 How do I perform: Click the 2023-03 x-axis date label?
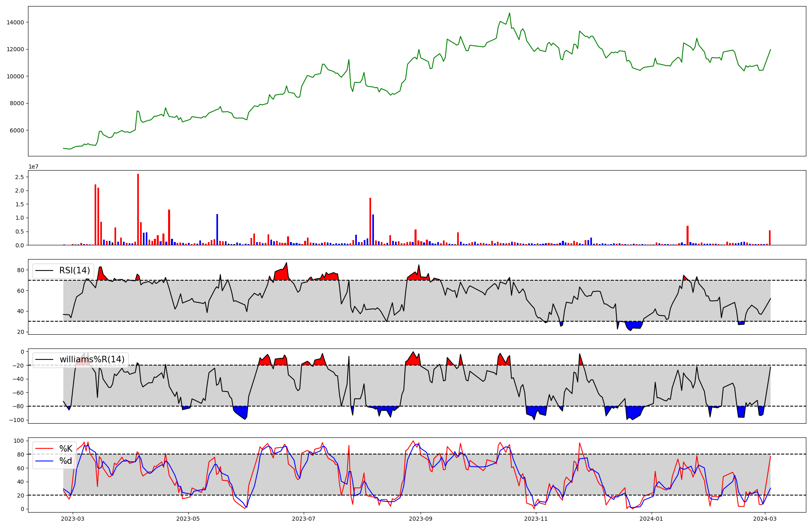click(73, 519)
